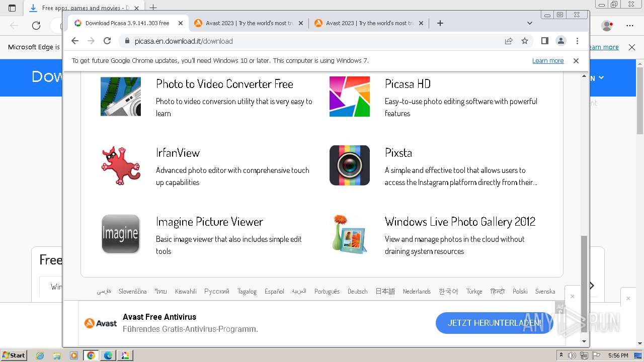Open Internet Explorer from the taskbar

tap(40, 355)
